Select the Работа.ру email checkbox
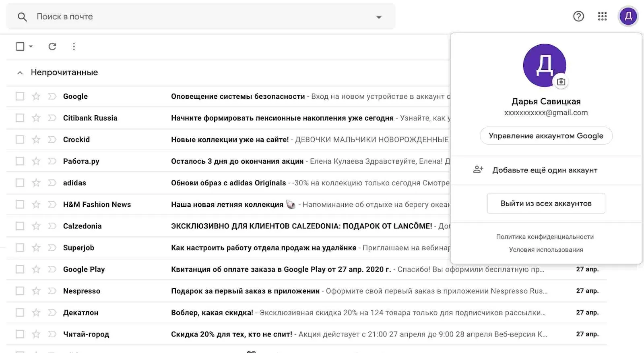The image size is (644, 353). pyautogui.click(x=20, y=161)
